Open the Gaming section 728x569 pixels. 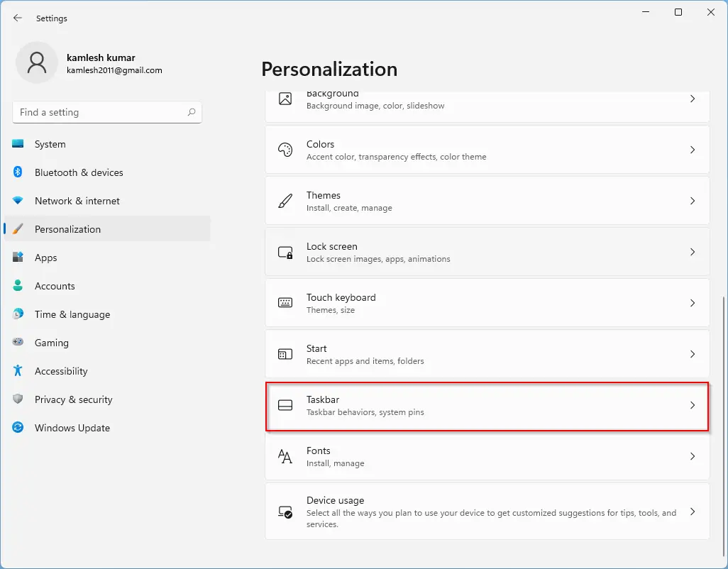107,342
